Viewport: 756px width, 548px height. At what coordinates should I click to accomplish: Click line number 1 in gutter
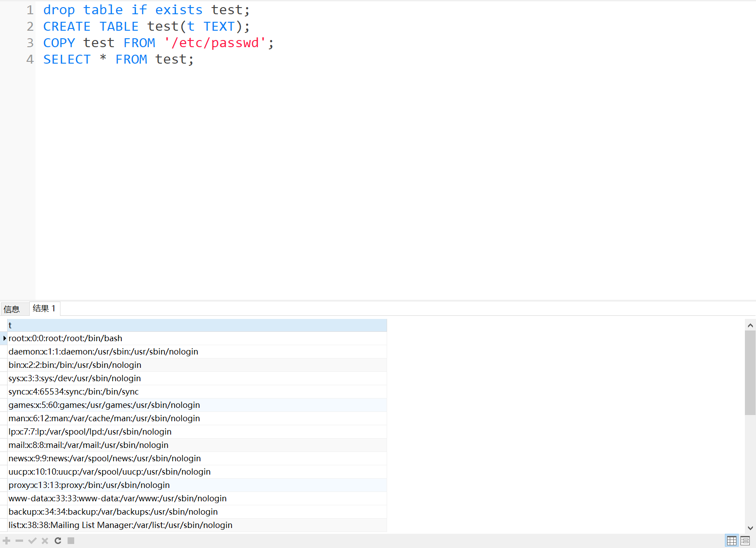tap(30, 10)
